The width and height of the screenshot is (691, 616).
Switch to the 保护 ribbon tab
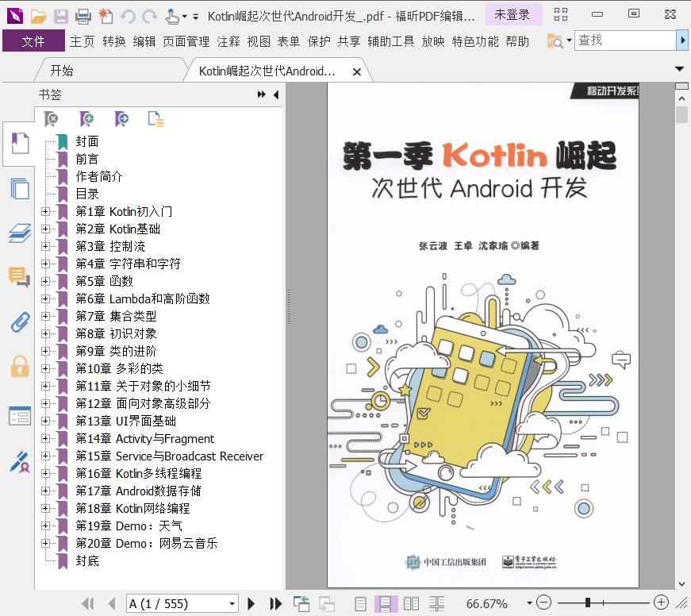(319, 41)
